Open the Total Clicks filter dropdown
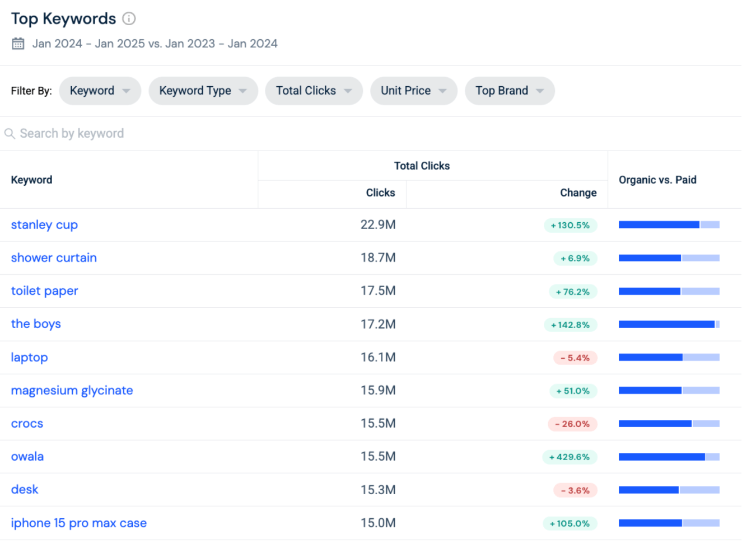Image resolution: width=756 pixels, height=553 pixels. tap(314, 91)
